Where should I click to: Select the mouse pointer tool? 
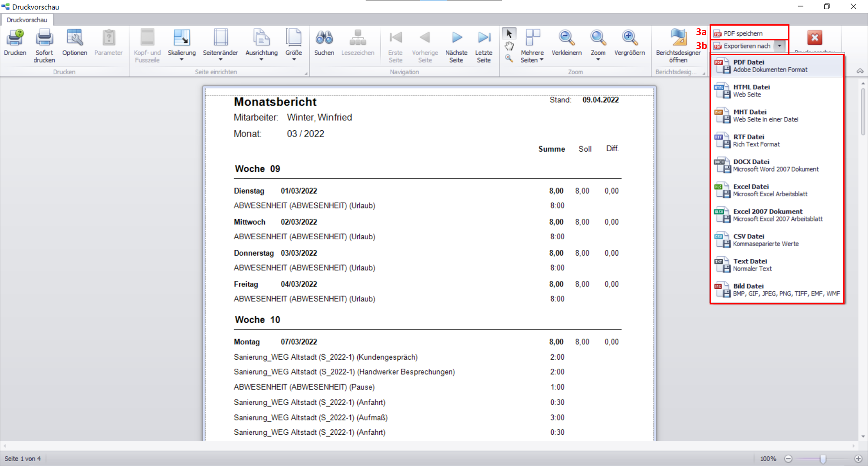509,33
